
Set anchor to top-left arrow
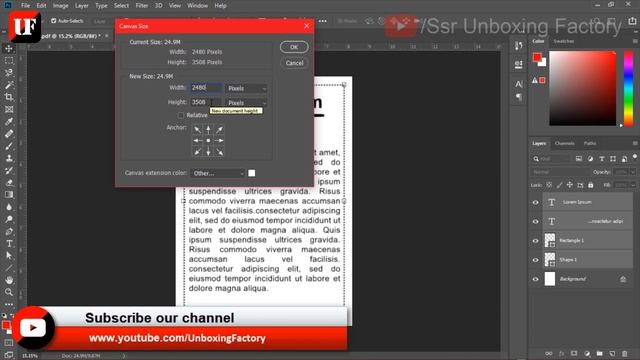(198, 130)
